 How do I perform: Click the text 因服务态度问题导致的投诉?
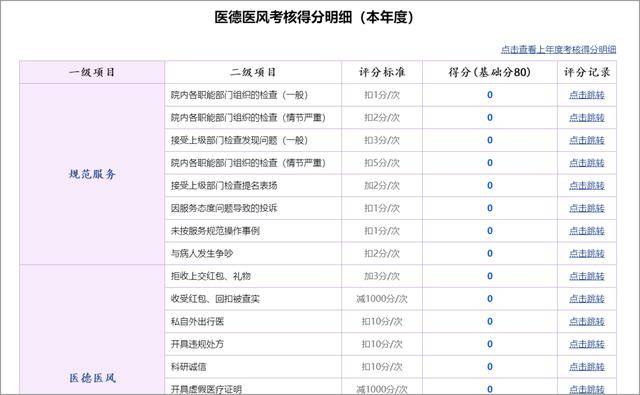224,209
